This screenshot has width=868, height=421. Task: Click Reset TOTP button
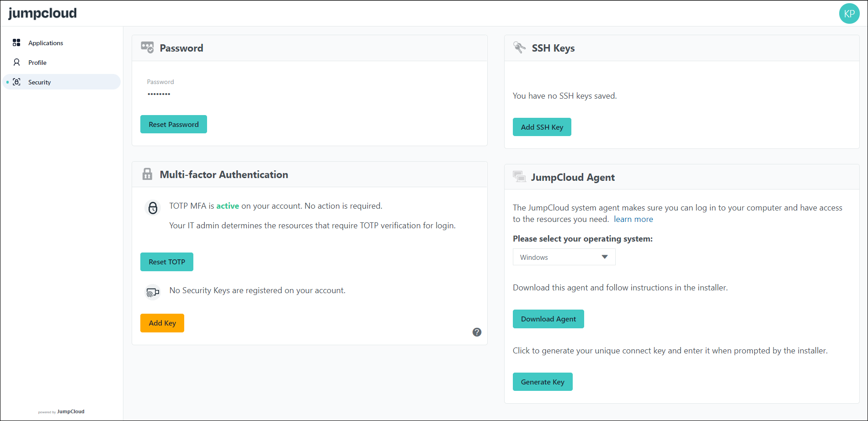(x=167, y=262)
